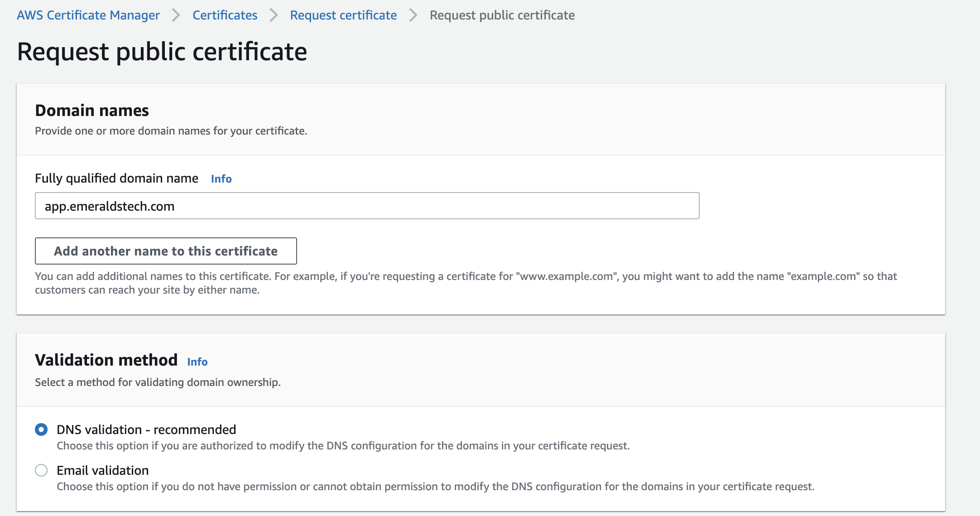This screenshot has width=980, height=516.
Task: Navigate to Request certificate breadcrumb
Action: tap(343, 15)
